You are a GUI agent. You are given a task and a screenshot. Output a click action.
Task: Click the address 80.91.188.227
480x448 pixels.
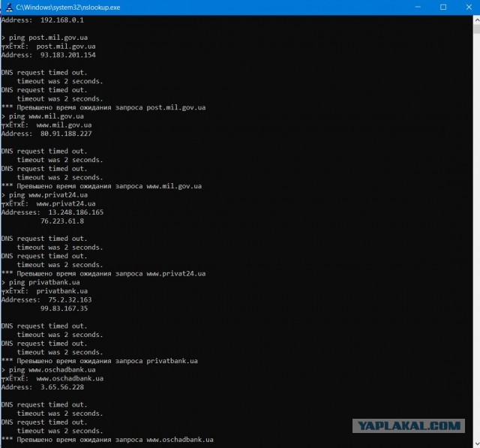click(66, 134)
